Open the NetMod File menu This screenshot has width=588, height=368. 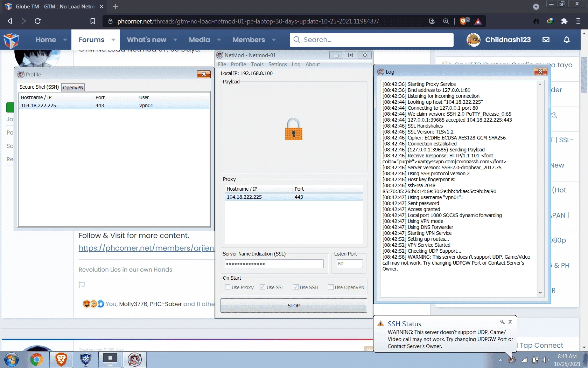222,64
